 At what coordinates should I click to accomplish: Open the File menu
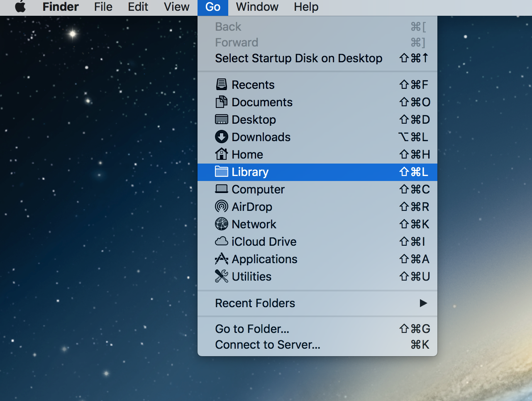click(x=103, y=7)
